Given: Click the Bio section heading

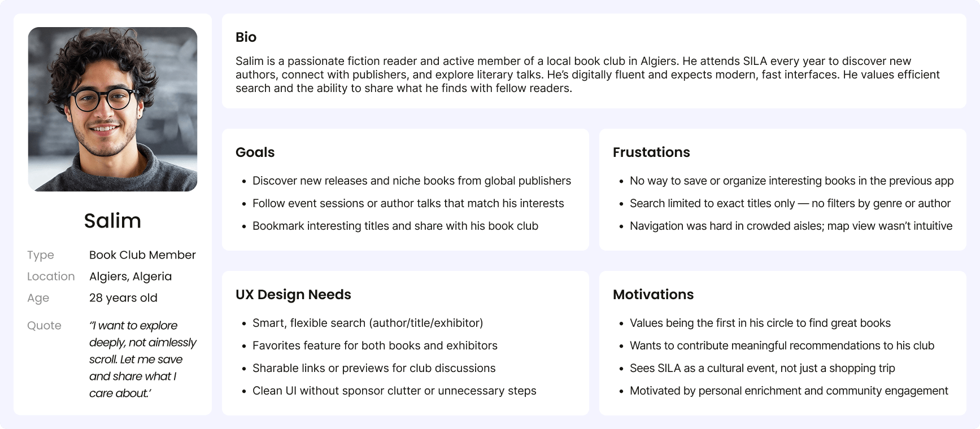Looking at the screenshot, I should 246,37.
